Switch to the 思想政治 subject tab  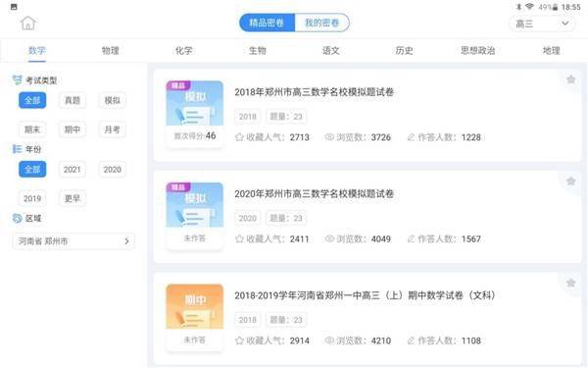478,50
